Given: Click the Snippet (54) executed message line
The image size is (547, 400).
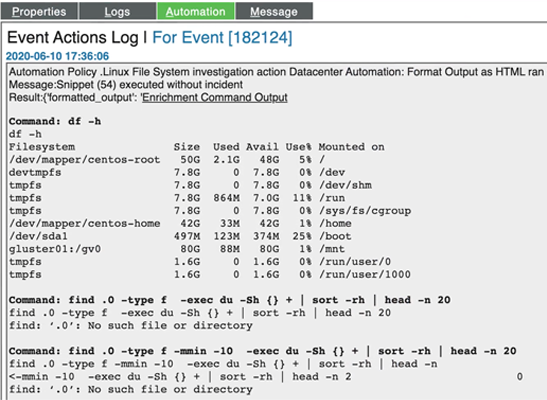Looking at the screenshot, I should (x=126, y=84).
